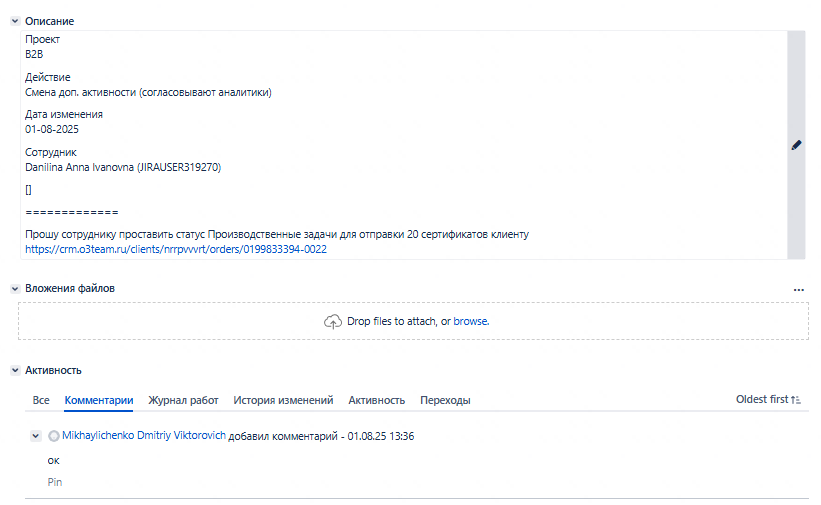The image size is (821, 505).
Task: Open the Журнал работ tab
Action: click(x=183, y=400)
